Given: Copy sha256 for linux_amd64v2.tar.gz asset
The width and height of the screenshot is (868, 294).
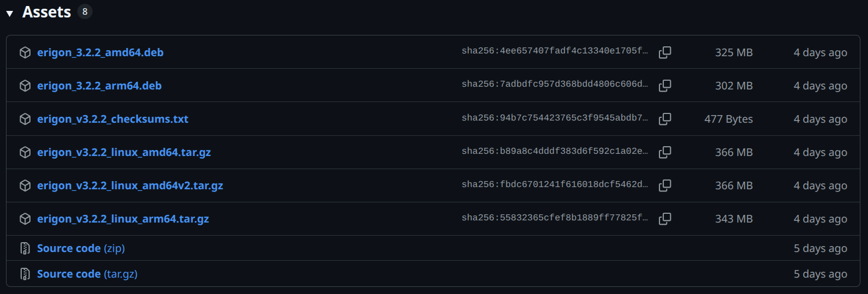Looking at the screenshot, I should 665,185.
